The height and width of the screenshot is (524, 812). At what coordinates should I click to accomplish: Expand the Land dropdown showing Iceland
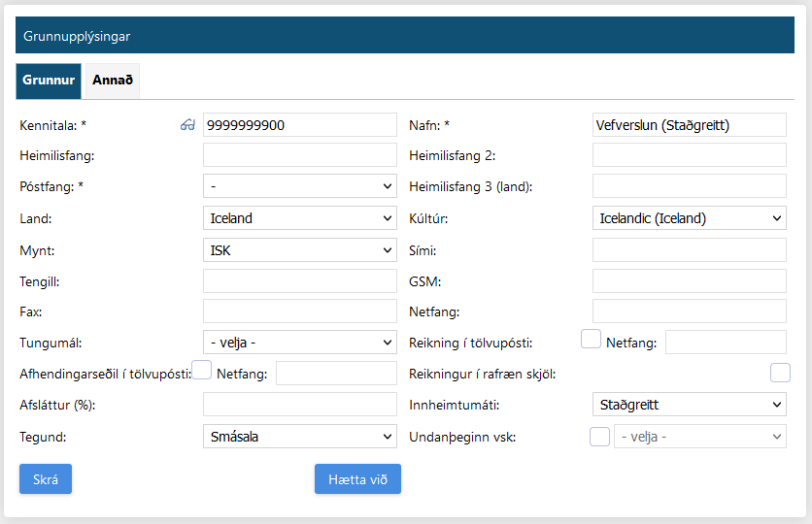[299, 218]
